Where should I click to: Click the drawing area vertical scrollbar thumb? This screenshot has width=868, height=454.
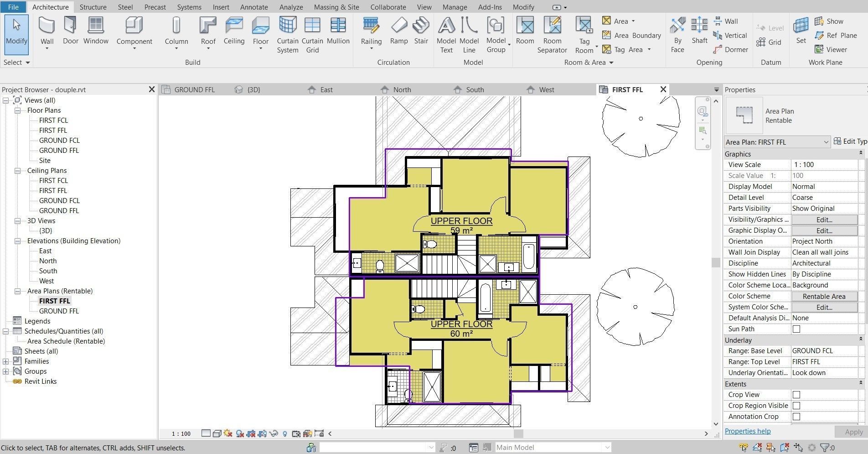coord(716,262)
